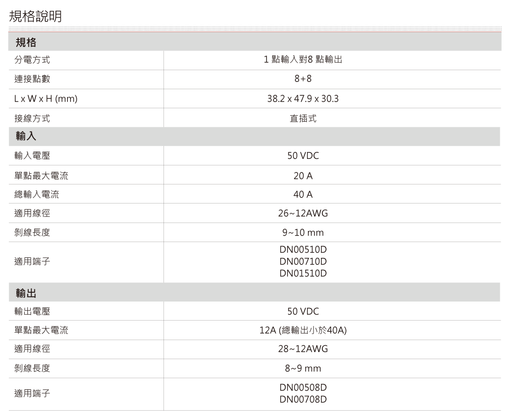
Task: Click the 9~10 mm strip length value
Action: click(303, 233)
